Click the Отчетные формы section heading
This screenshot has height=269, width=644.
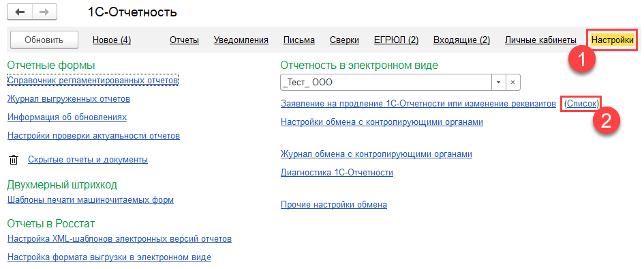[x=51, y=65]
